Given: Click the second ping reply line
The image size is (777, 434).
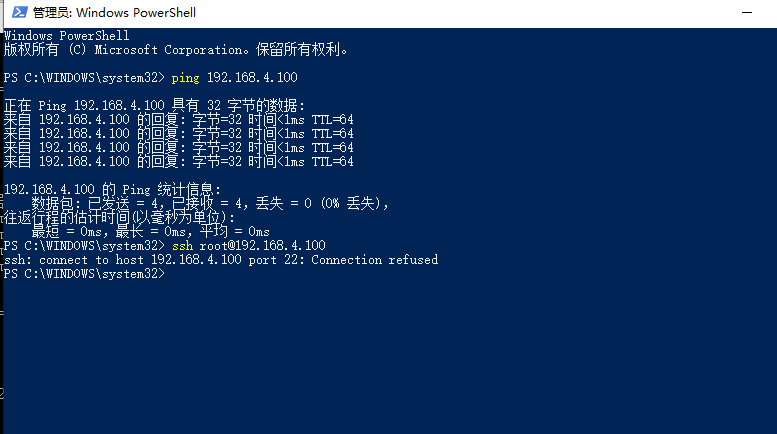Looking at the screenshot, I should click(178, 133).
